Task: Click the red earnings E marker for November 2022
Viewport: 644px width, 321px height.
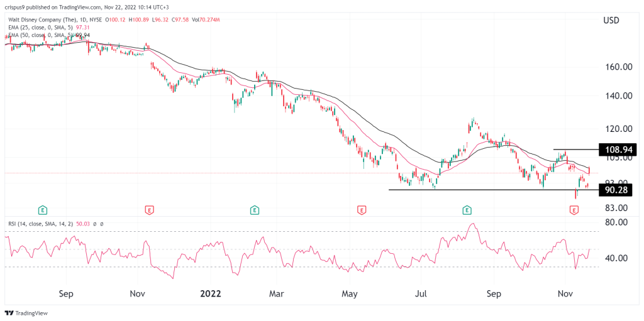Action: [x=574, y=210]
